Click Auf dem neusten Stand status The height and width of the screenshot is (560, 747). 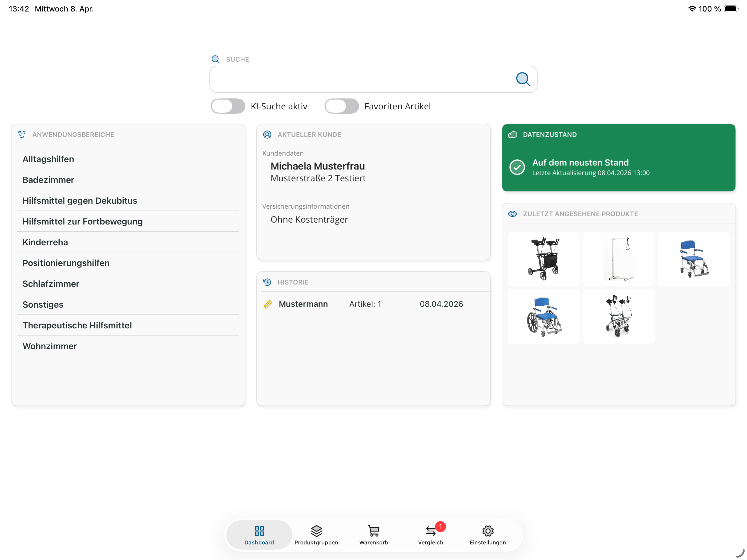(x=580, y=162)
